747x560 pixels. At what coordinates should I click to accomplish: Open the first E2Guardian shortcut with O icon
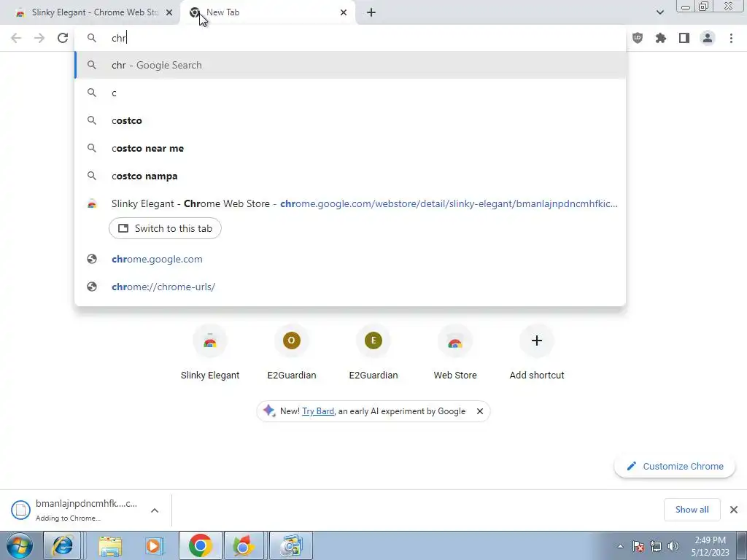(x=292, y=353)
